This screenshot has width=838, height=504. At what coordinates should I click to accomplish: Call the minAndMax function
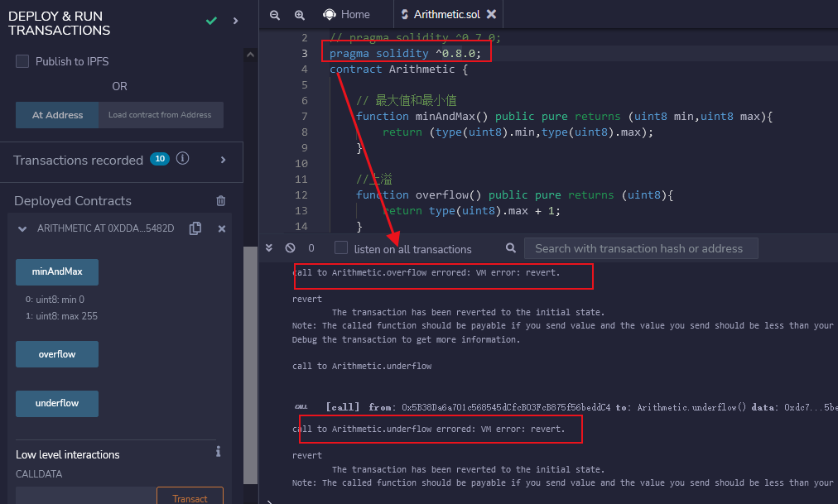(57, 271)
